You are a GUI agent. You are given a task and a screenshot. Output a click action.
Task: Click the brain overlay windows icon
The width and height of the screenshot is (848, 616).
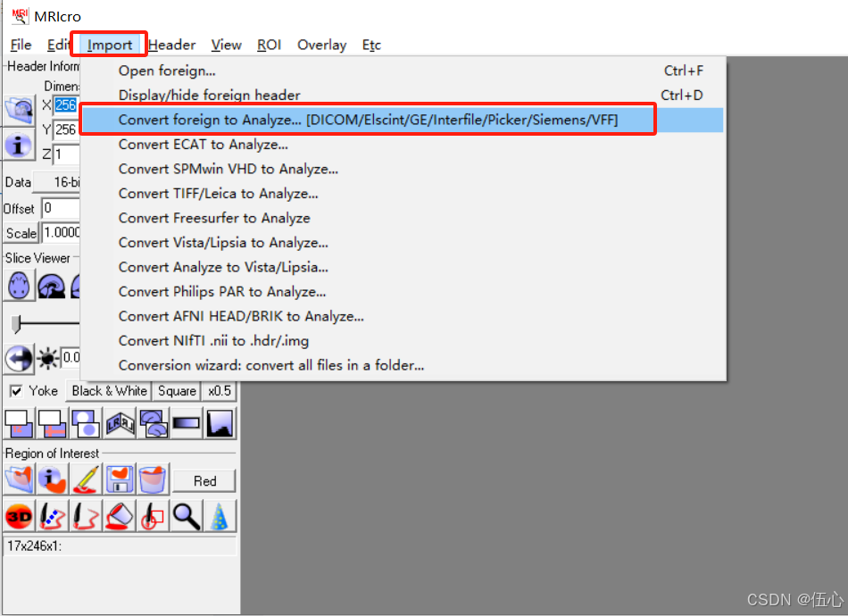tap(153, 423)
